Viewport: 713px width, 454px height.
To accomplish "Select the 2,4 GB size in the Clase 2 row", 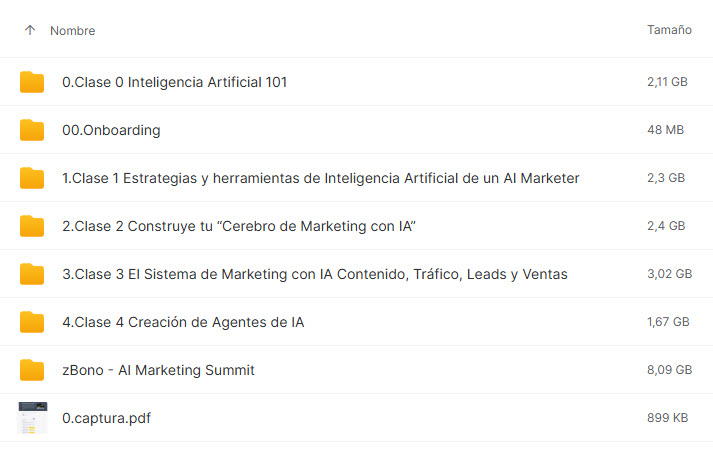I will tap(666, 226).
